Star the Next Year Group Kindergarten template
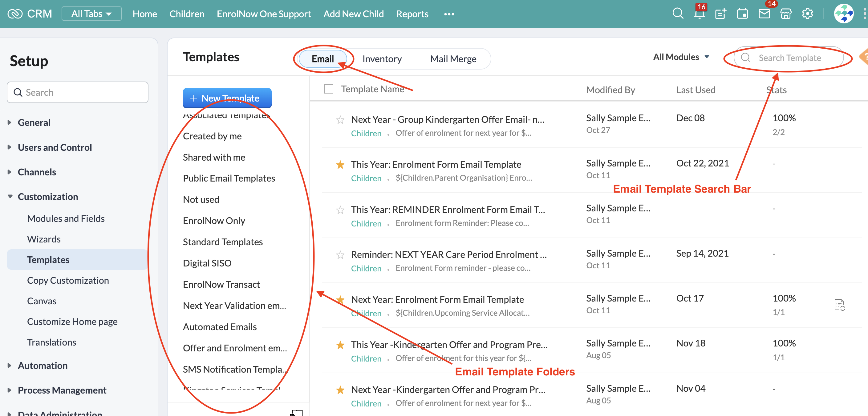This screenshot has height=416, width=868. 340,120
